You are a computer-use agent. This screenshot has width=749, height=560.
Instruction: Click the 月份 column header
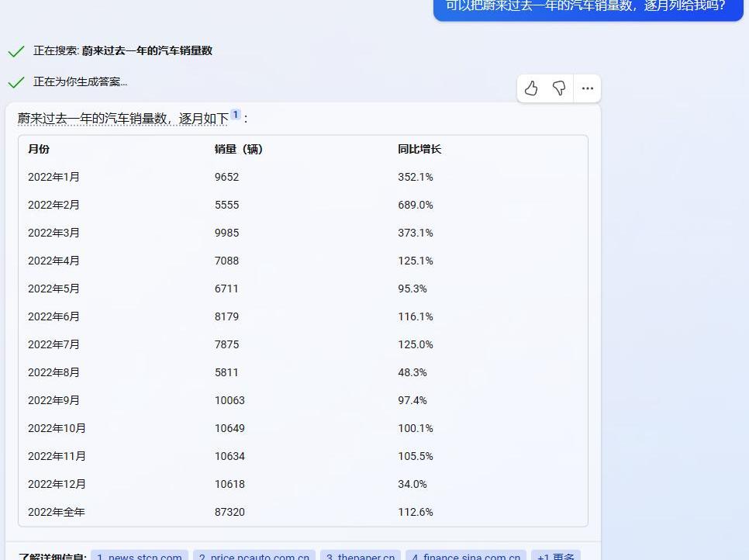[39, 149]
